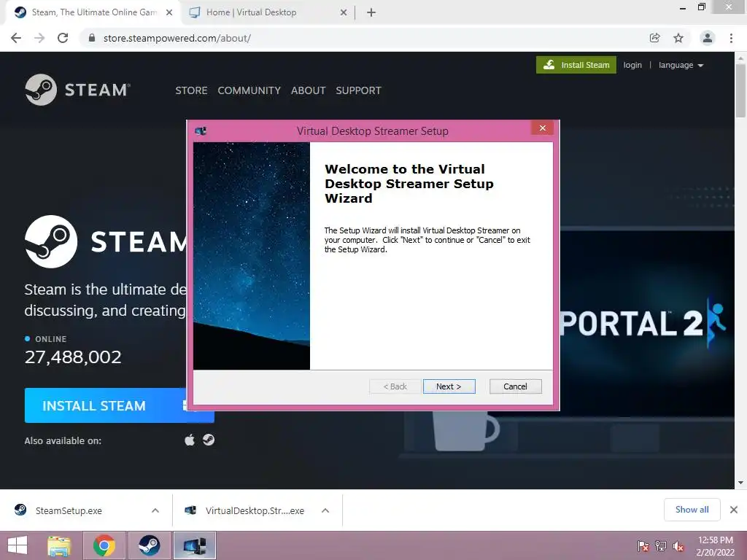Click the network tray icon

tap(661, 546)
